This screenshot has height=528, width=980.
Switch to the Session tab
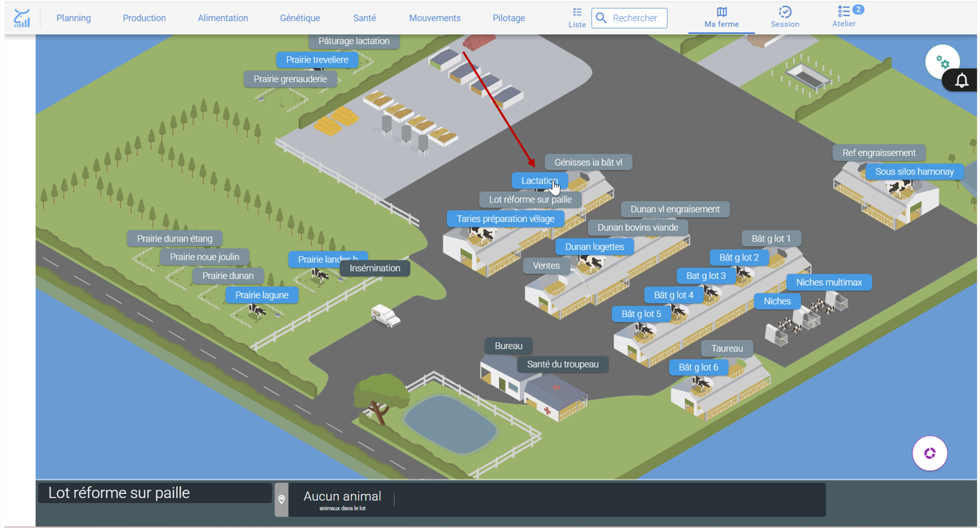coord(785,18)
